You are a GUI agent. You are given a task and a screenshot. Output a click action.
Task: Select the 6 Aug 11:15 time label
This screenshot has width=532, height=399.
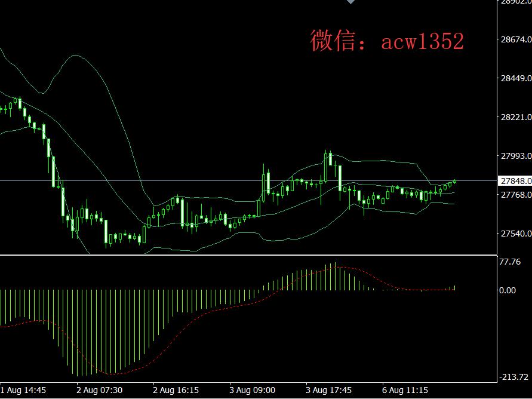click(405, 390)
